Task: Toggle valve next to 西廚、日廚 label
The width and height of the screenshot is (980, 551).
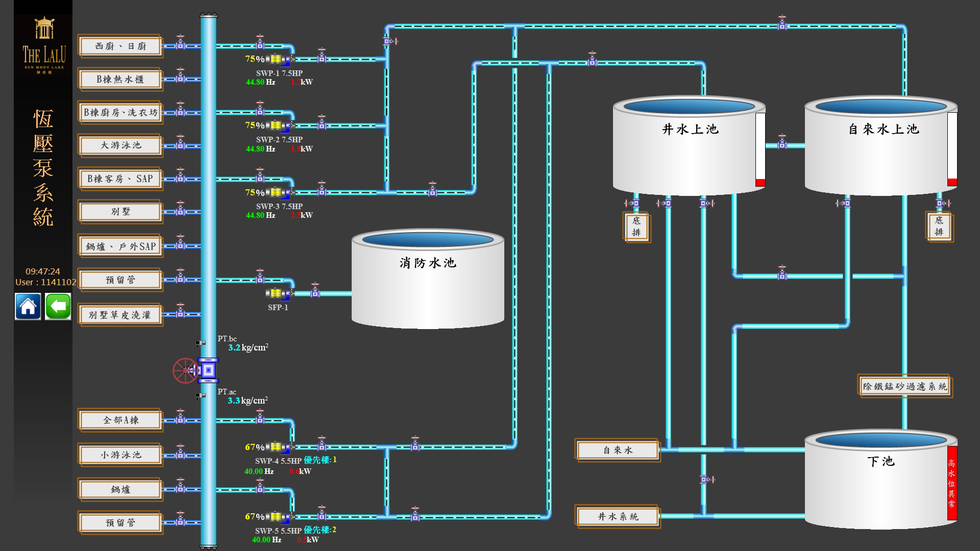Action: [180, 45]
